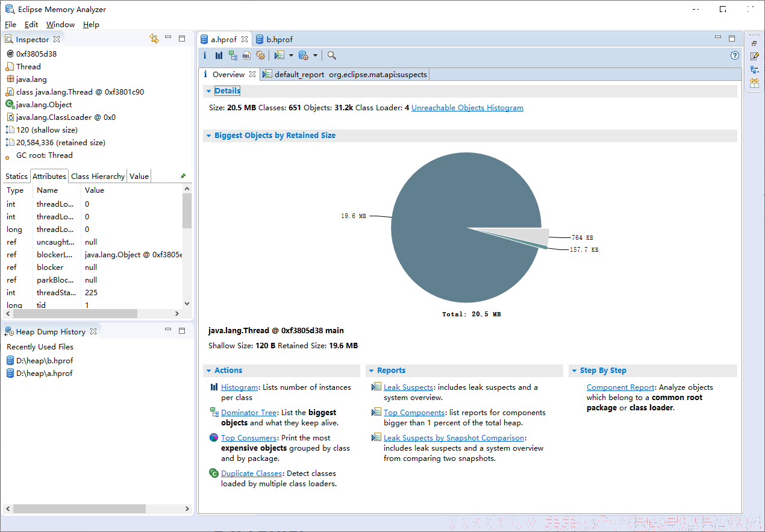Click the Top Consumers pie icon in Actions

point(214,438)
